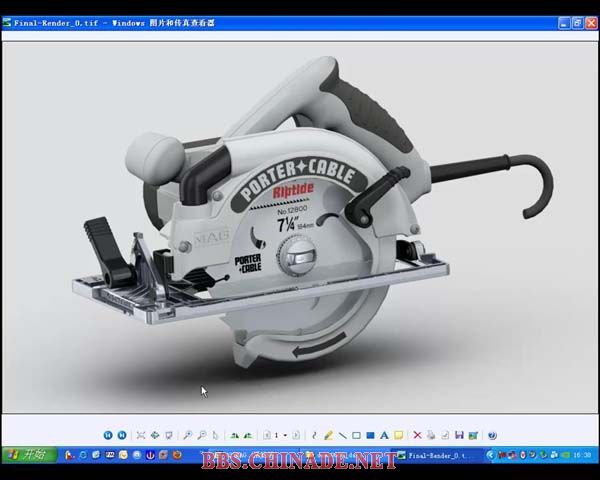Select the hollow frame rectangle tool

point(356,435)
